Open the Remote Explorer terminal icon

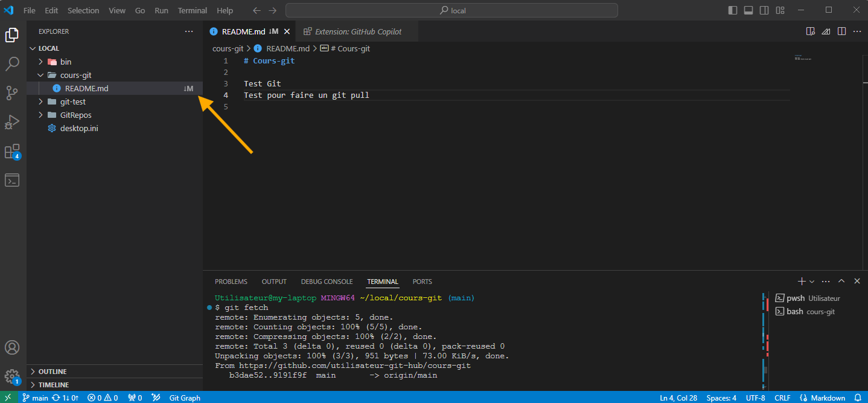coord(12,179)
